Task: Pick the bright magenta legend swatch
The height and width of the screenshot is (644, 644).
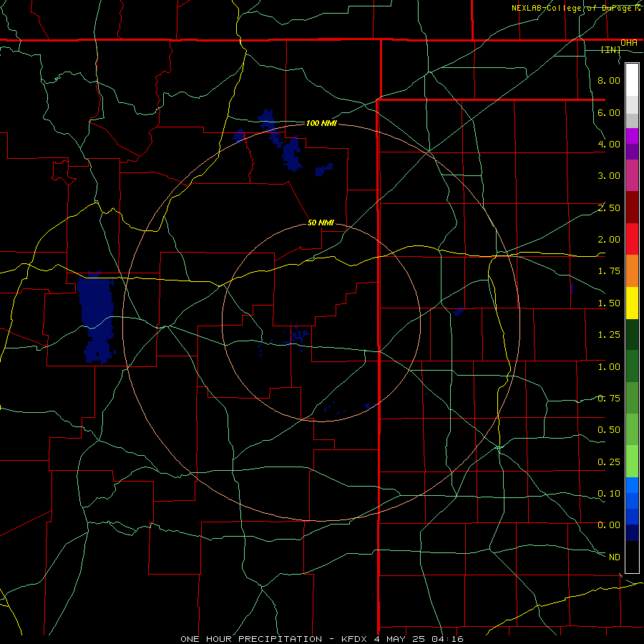Action: tap(632, 136)
